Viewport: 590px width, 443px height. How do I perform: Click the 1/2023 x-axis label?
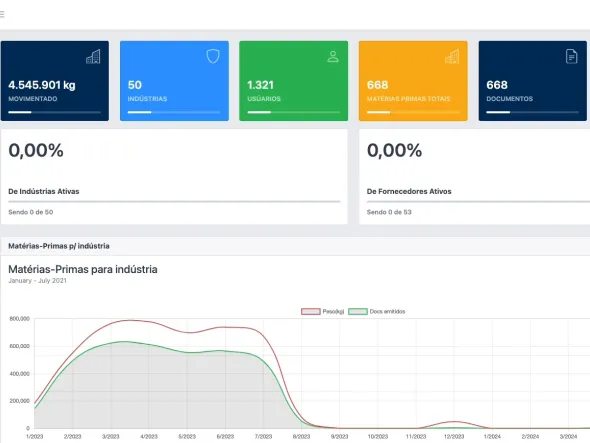click(x=35, y=437)
